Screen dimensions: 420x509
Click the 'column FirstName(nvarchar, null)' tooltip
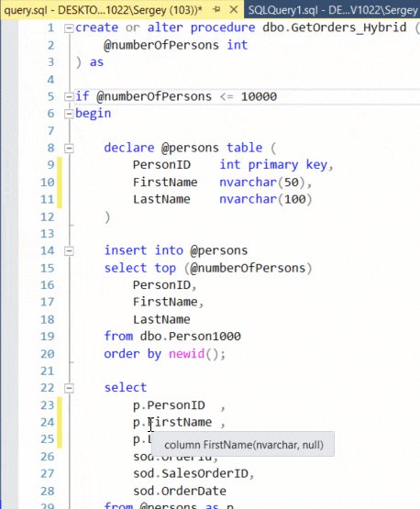pyautogui.click(x=243, y=445)
